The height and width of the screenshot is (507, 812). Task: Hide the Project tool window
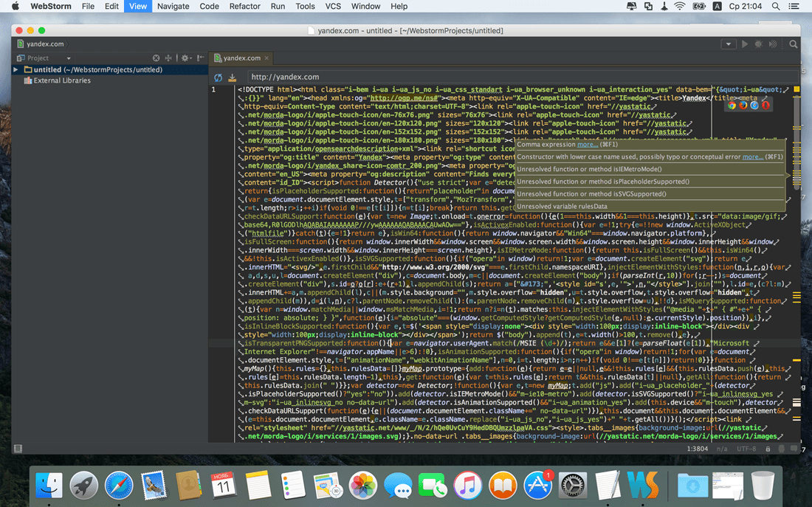pos(200,58)
